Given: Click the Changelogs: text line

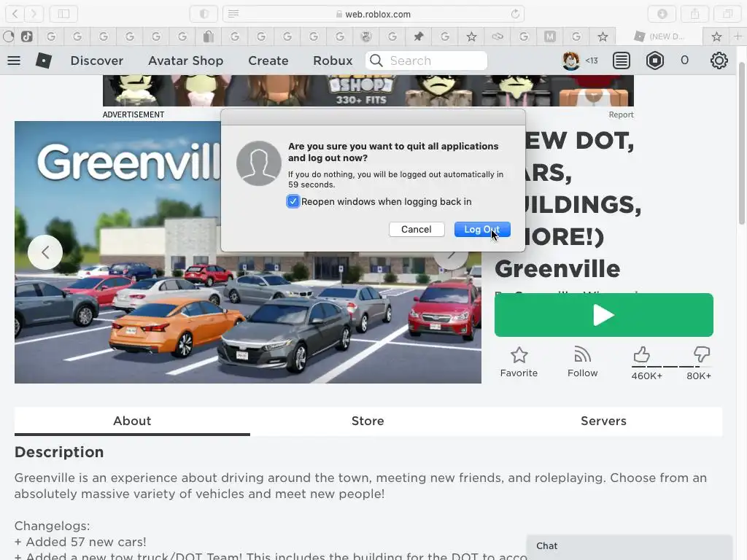Looking at the screenshot, I should [52, 526].
